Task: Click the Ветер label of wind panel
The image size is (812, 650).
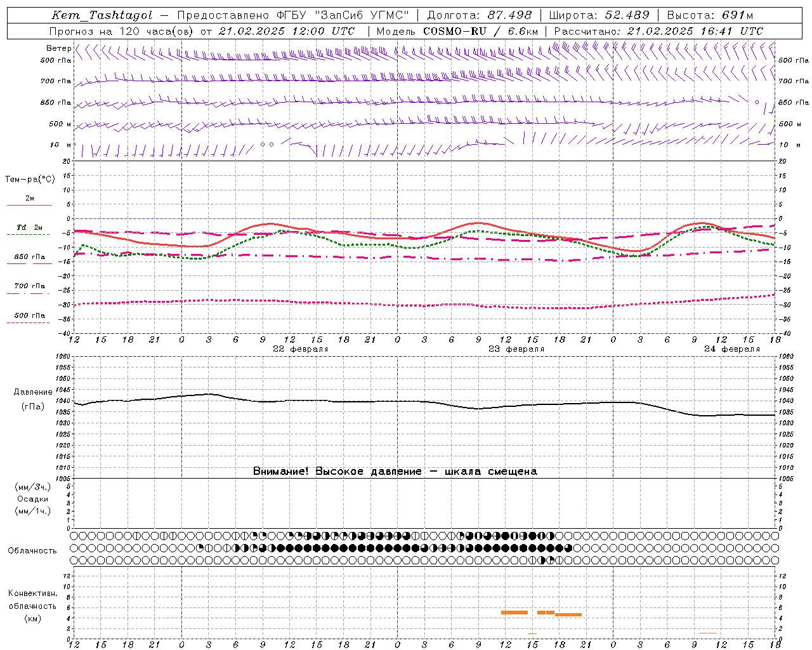Action: coord(58,48)
